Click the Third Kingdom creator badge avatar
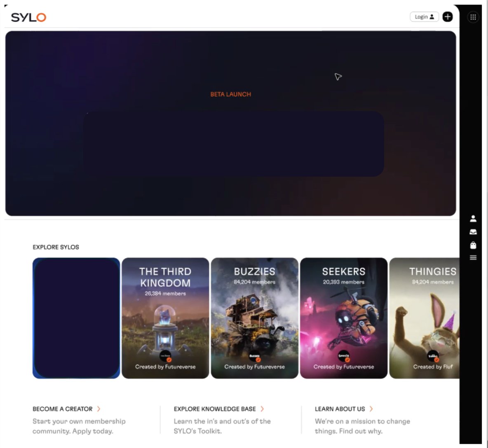Image resolution: width=488 pixels, height=448 pixels. pyautogui.click(x=165, y=356)
